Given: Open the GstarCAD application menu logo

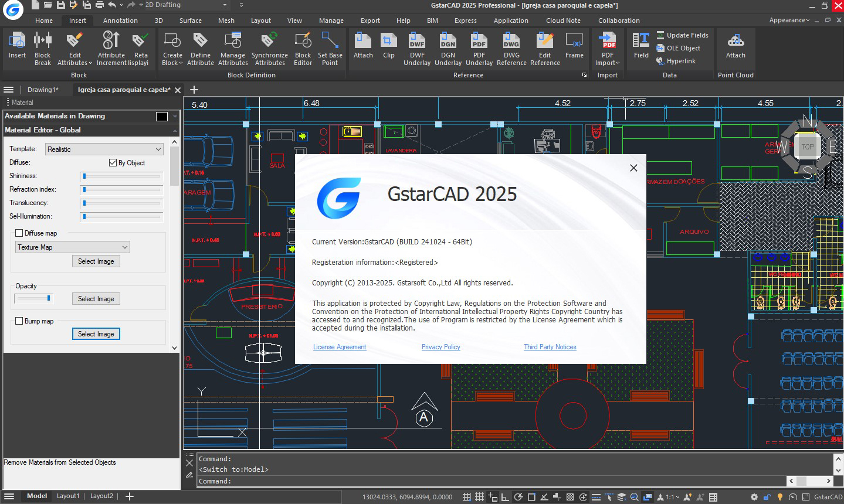Looking at the screenshot, I should coord(12,9).
